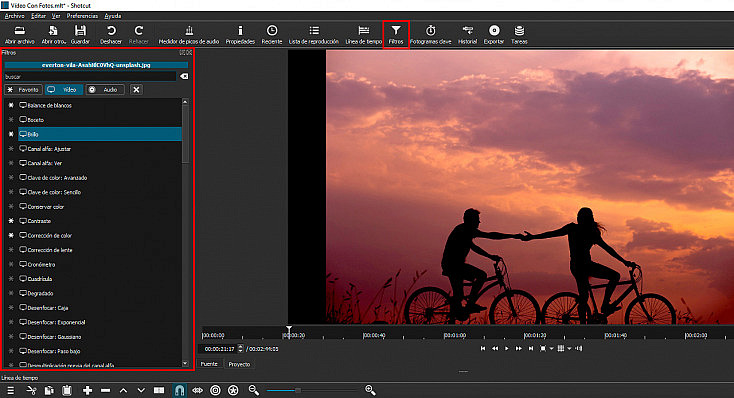Select the Cronómetro filter
This screenshot has height=398, width=734.
coord(100,265)
